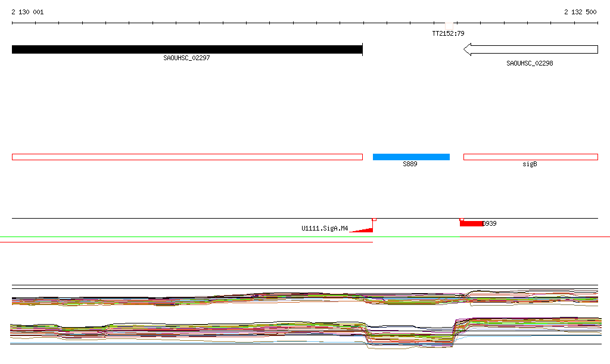Click the SAOUHSC_02297 text label
Image resolution: width=610 pixels, height=364 pixels.
point(186,58)
